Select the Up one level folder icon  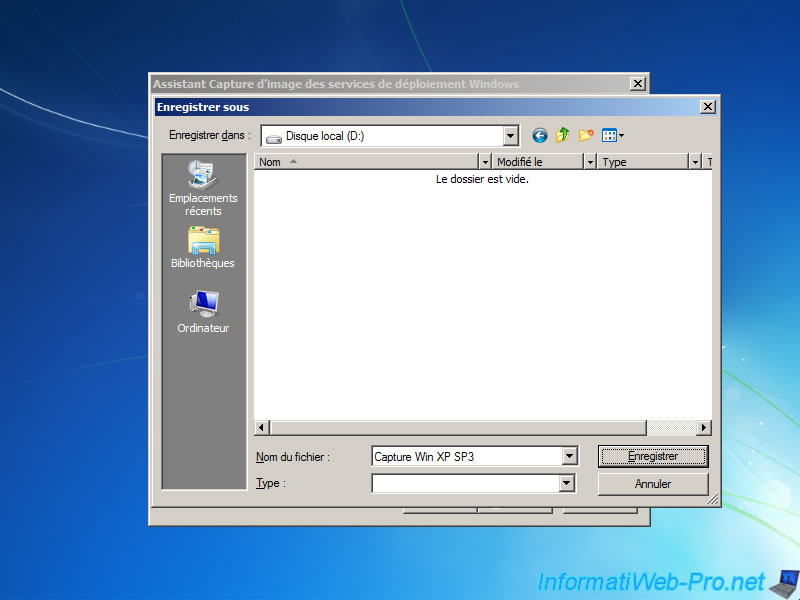pos(563,135)
